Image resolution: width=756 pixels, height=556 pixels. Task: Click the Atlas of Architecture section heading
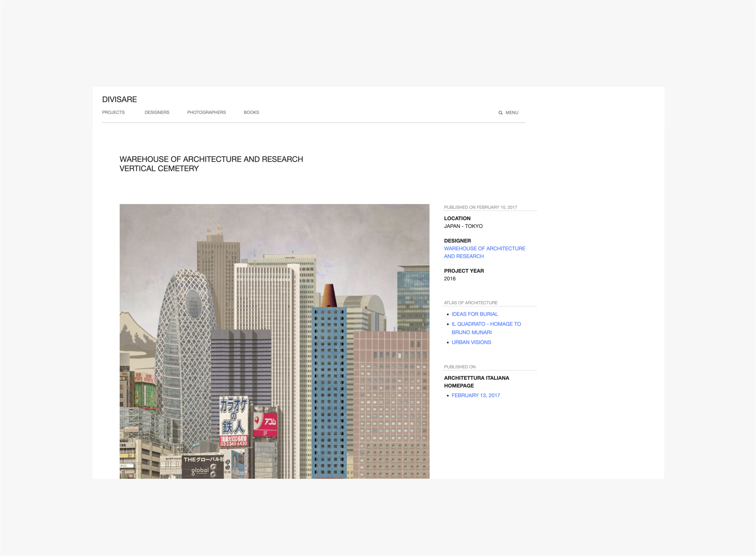[470, 303]
